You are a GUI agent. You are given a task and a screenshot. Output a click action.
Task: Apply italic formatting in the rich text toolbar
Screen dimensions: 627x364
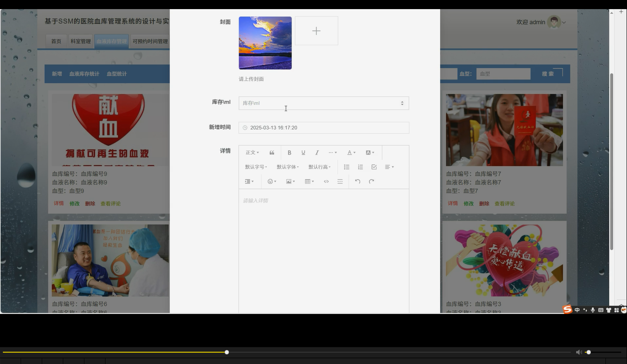pyautogui.click(x=317, y=152)
